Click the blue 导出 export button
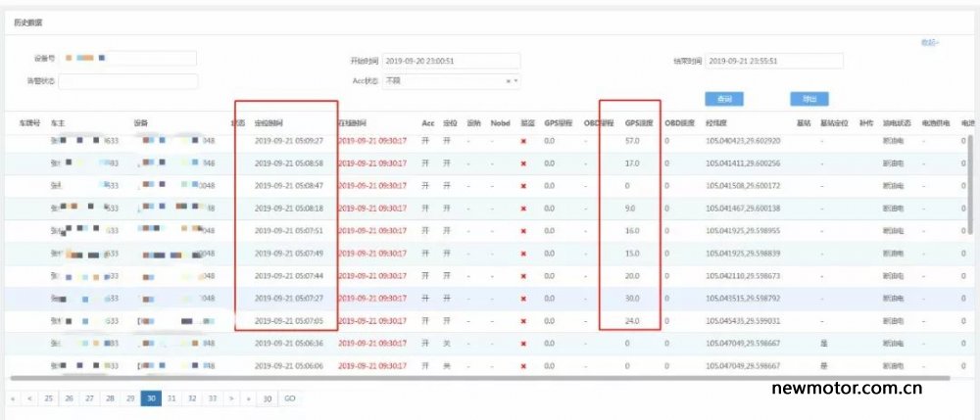Viewport: 980px width, 420px height. tap(808, 99)
